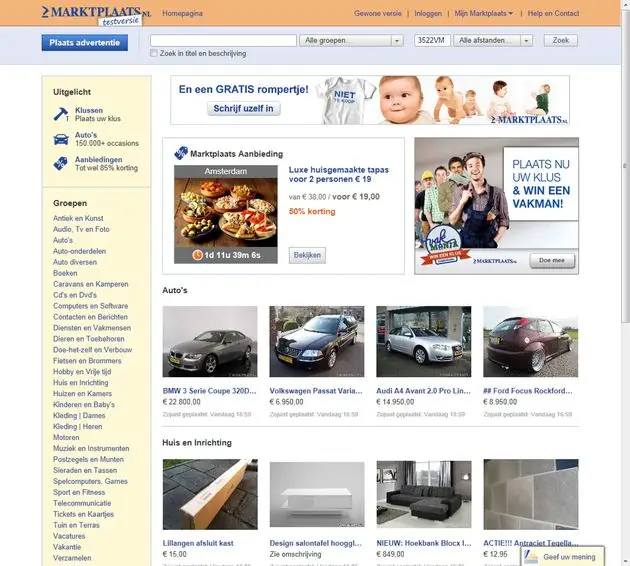
Task: Select 'Telecommunicatie' group
Action: click(82, 503)
